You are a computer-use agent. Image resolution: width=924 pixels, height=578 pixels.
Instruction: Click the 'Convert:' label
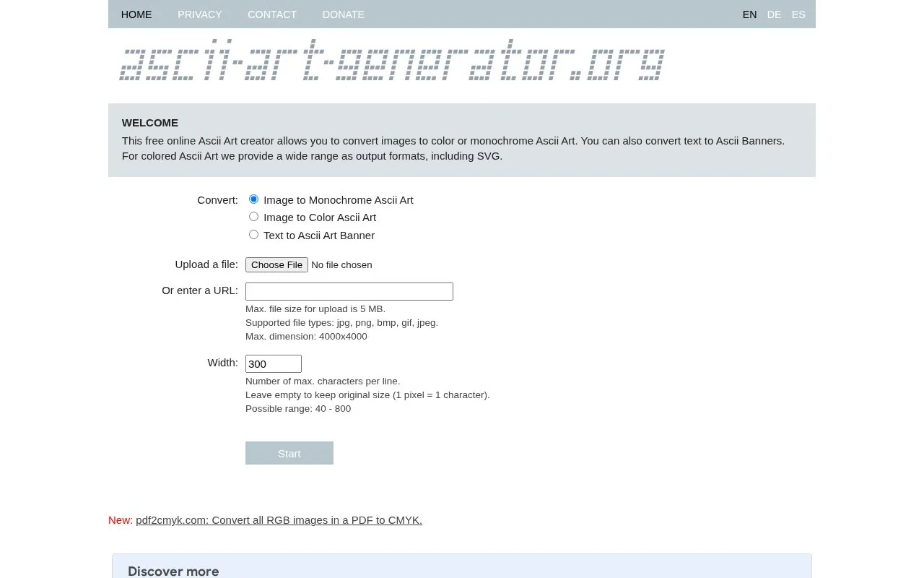point(217,200)
